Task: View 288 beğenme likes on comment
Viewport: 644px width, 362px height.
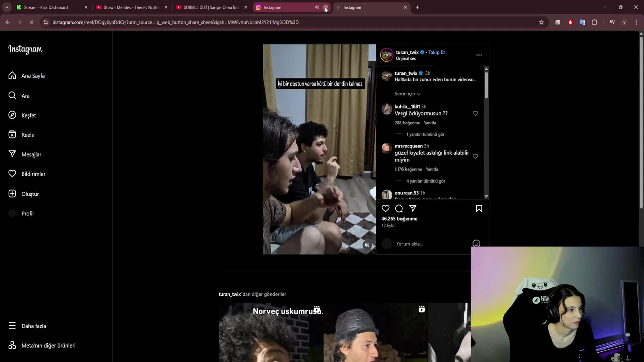Action: (x=408, y=123)
